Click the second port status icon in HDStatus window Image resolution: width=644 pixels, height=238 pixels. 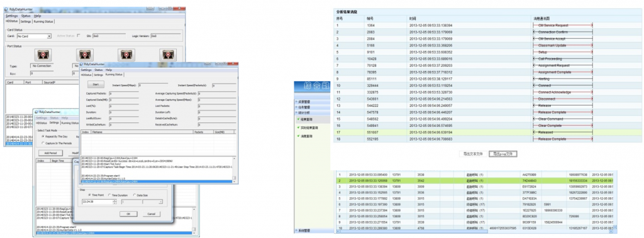[x=85, y=55]
